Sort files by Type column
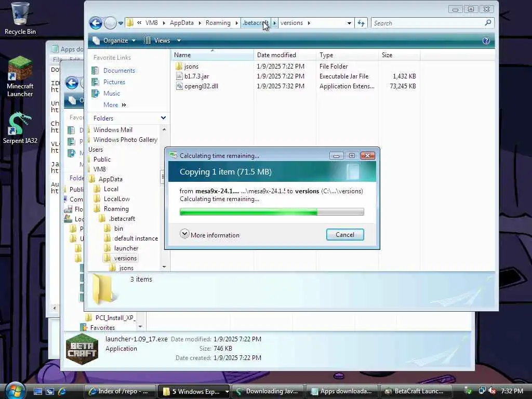Screen dimensions: 532x399 [347, 55]
